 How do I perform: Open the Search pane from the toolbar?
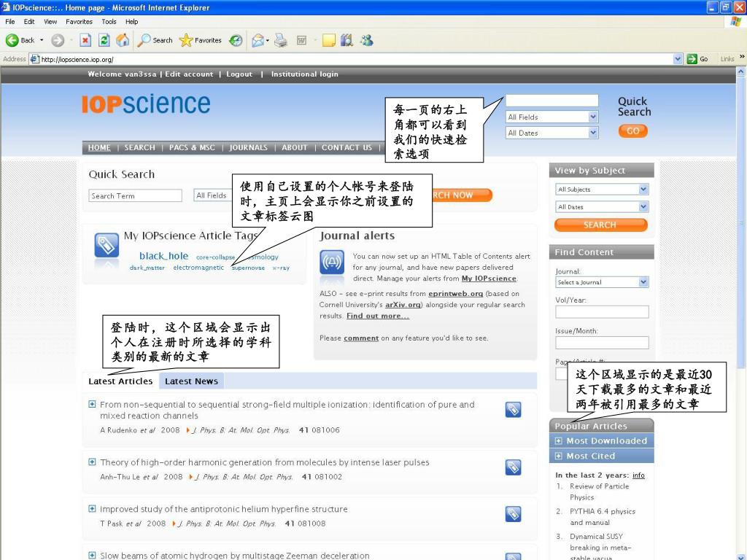[x=155, y=41]
